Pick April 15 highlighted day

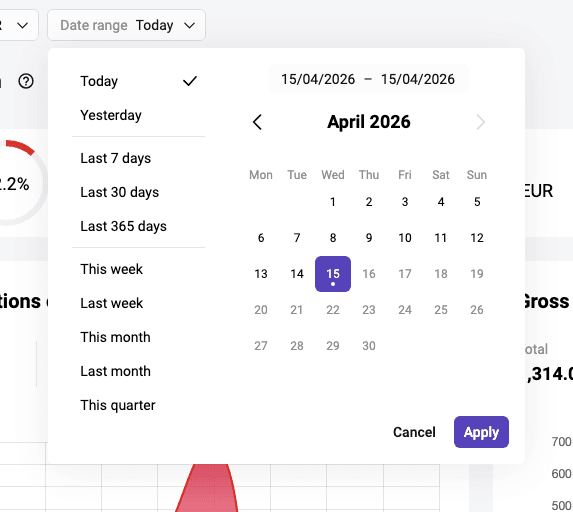(333, 274)
